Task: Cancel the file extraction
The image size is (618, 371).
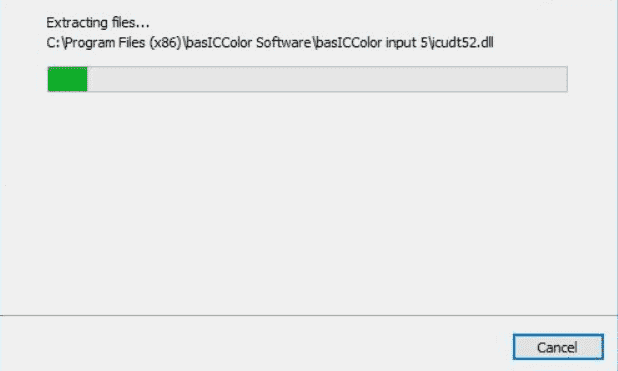Action: 558,347
